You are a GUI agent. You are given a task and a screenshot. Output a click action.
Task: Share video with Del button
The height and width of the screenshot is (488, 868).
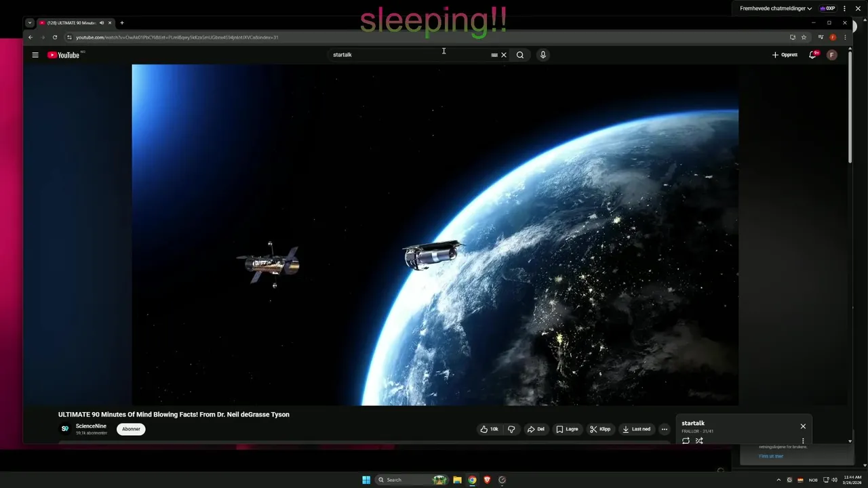[x=536, y=429]
